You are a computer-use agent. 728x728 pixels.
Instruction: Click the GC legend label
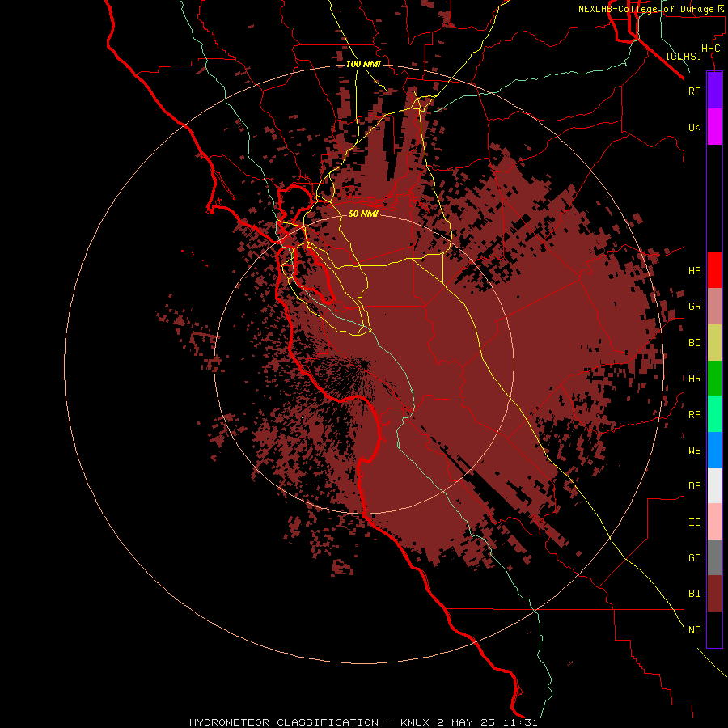point(694,558)
